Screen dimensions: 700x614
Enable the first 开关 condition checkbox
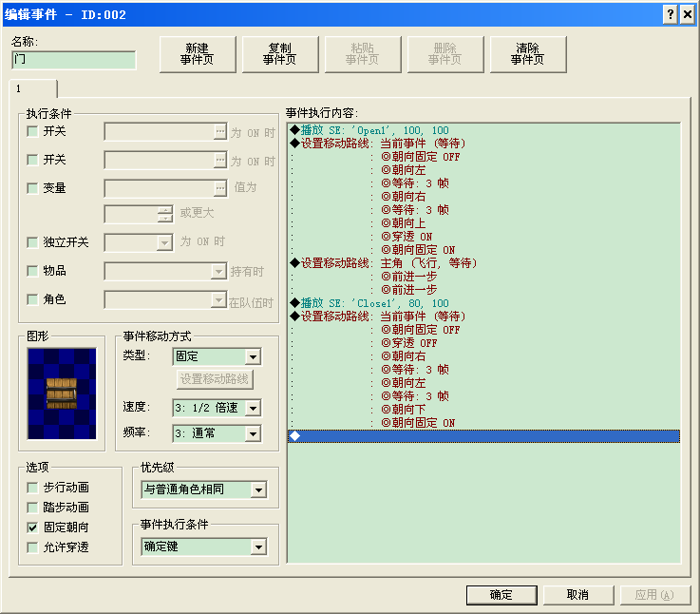(x=32, y=131)
